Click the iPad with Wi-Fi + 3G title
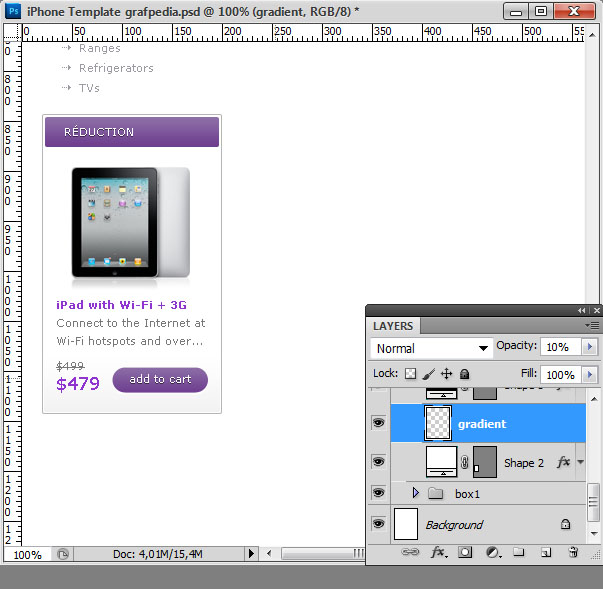The image size is (603, 589). (x=121, y=305)
